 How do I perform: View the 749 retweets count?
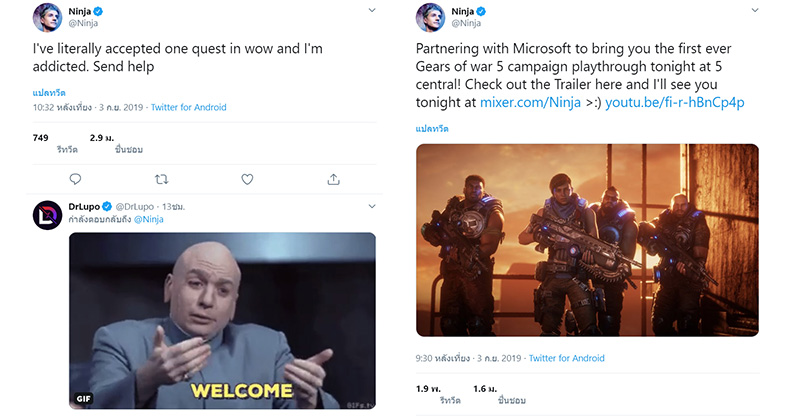tap(40, 138)
